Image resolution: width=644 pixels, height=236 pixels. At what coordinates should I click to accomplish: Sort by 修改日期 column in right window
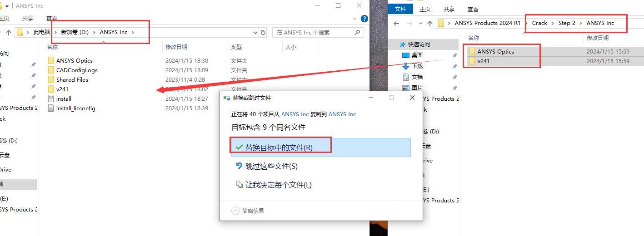[598, 38]
